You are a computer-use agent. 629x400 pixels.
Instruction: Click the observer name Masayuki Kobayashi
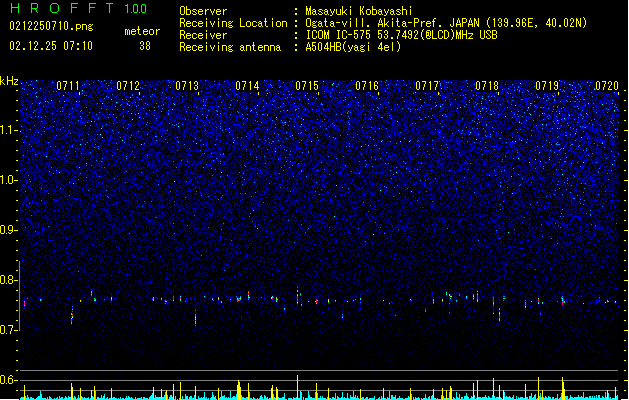(359, 11)
